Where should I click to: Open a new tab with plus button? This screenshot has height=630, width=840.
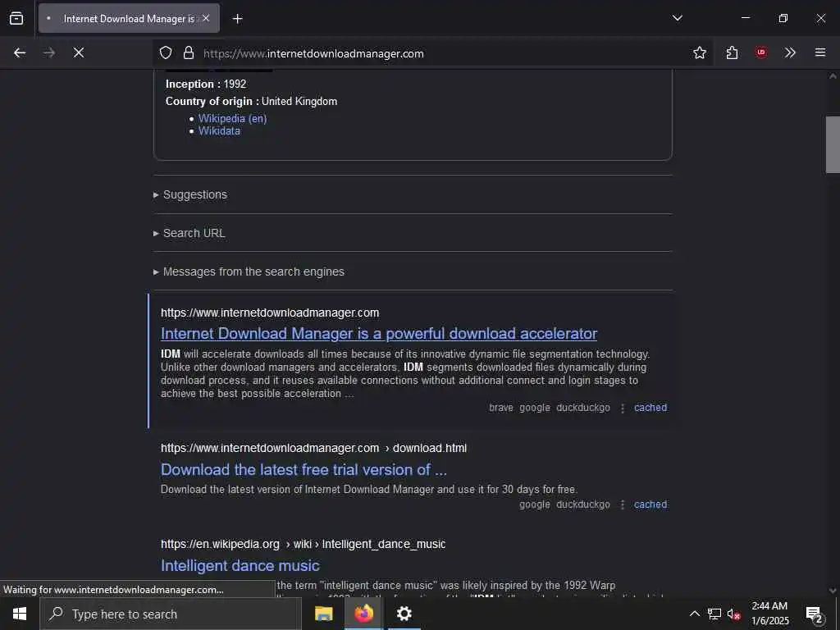pos(237,19)
